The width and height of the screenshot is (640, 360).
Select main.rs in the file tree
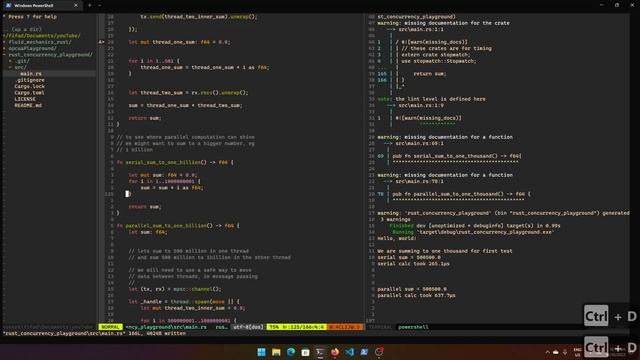tap(31, 74)
